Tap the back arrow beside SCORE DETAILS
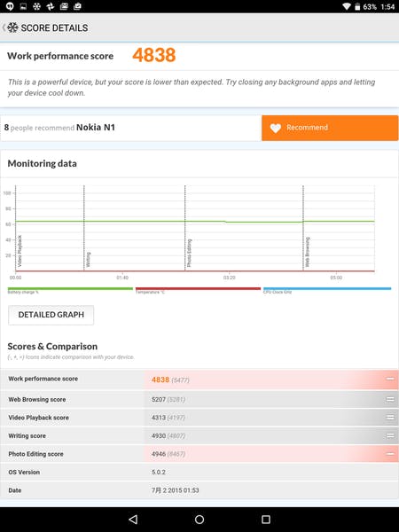The width and height of the screenshot is (399, 532). point(4,27)
